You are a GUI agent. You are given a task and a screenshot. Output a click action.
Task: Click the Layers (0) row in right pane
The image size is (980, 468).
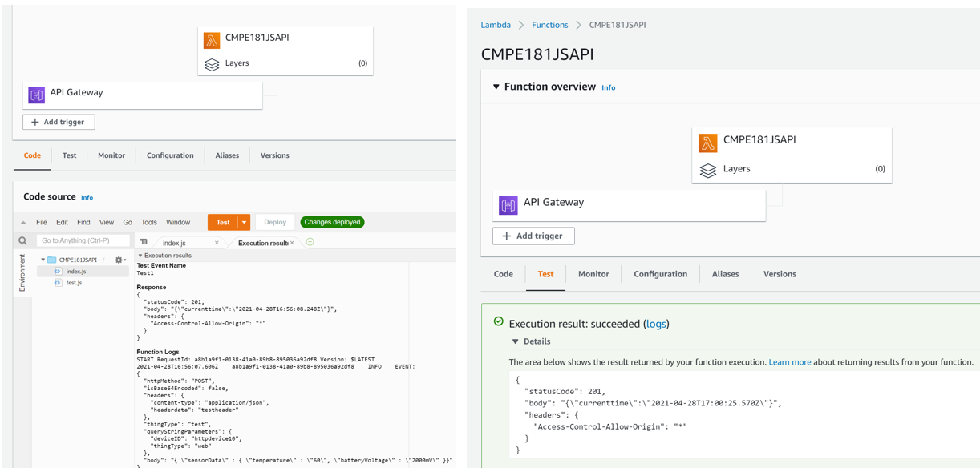792,169
